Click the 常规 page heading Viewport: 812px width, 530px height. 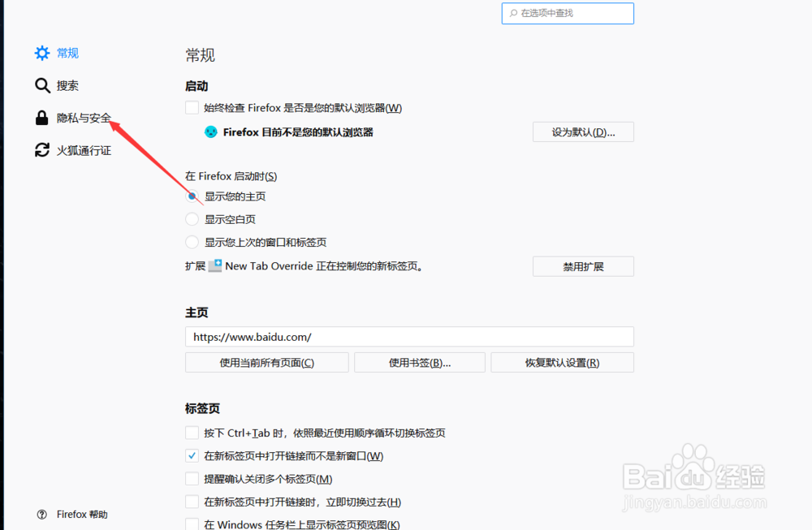(200, 55)
